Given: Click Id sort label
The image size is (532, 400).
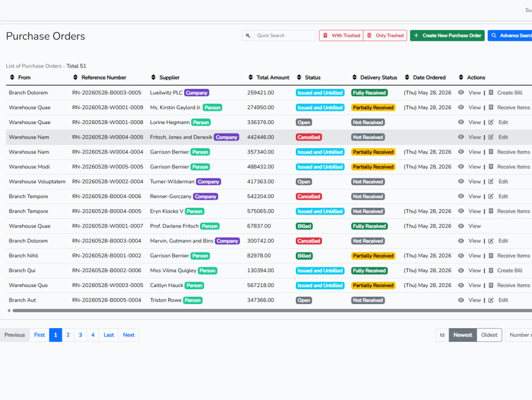Looking at the screenshot, I should click(x=442, y=335).
